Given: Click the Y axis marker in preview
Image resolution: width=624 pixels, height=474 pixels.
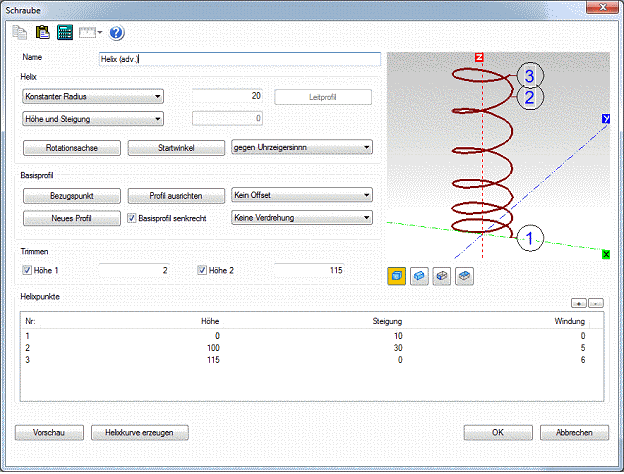Looking at the screenshot, I should 606,119.
